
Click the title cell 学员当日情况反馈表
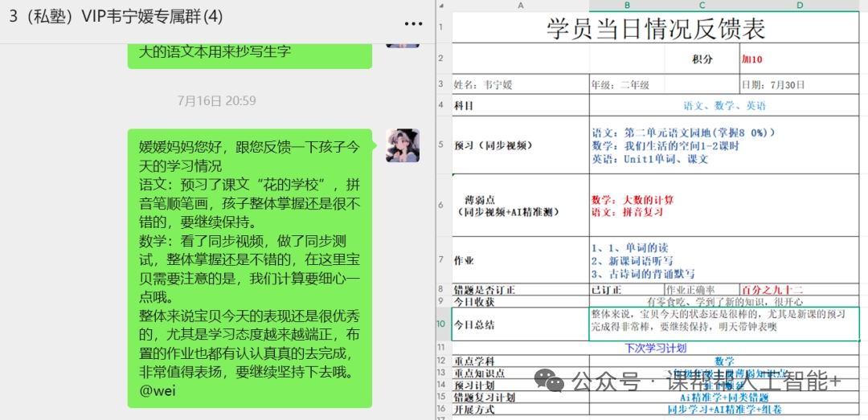(655, 29)
